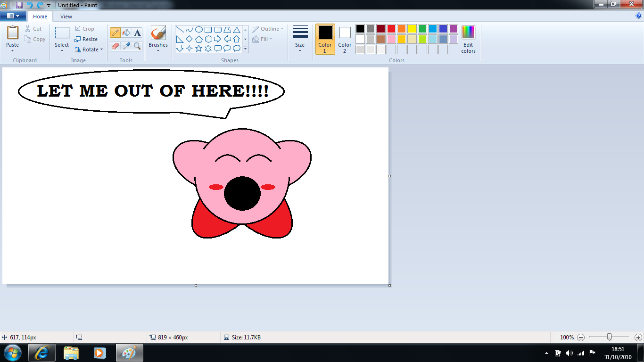Click the Resize button

[x=86, y=39]
